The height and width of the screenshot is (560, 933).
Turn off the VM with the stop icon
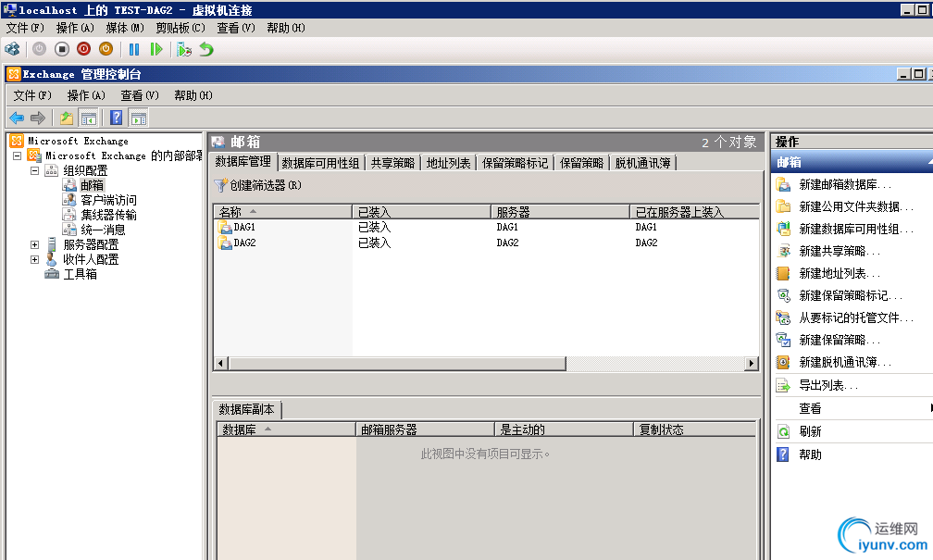click(62, 49)
